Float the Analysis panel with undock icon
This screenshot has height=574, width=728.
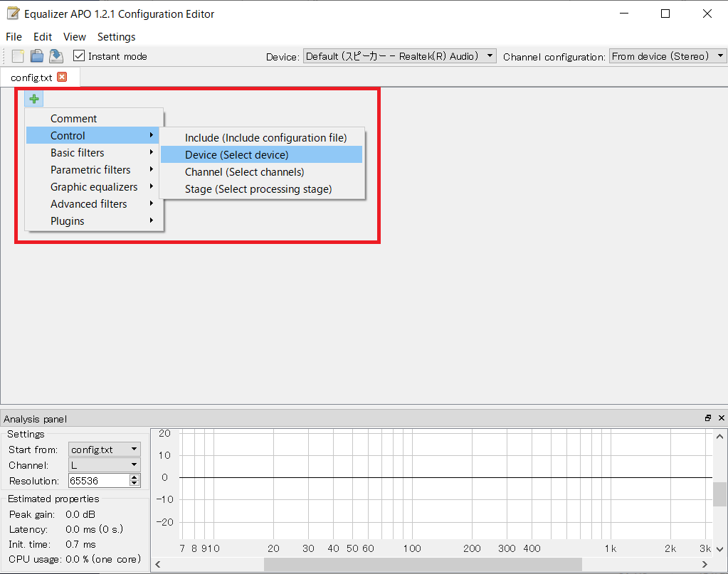(707, 418)
